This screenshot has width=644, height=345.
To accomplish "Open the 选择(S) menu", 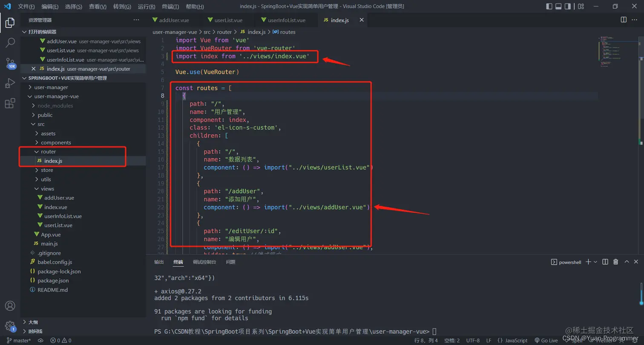I will pyautogui.click(x=74, y=6).
